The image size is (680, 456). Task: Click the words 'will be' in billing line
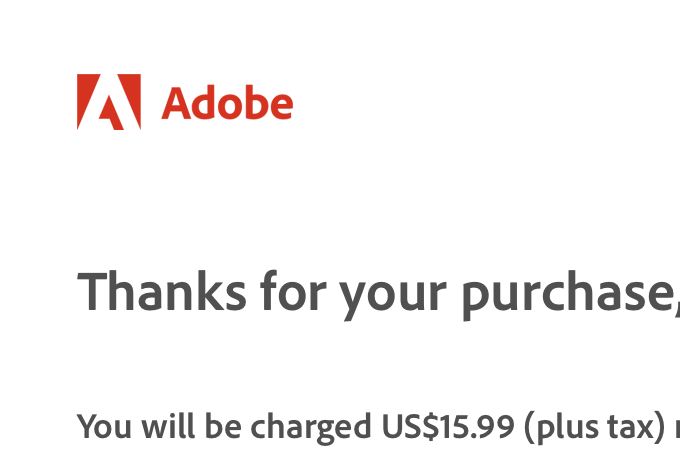point(191,426)
